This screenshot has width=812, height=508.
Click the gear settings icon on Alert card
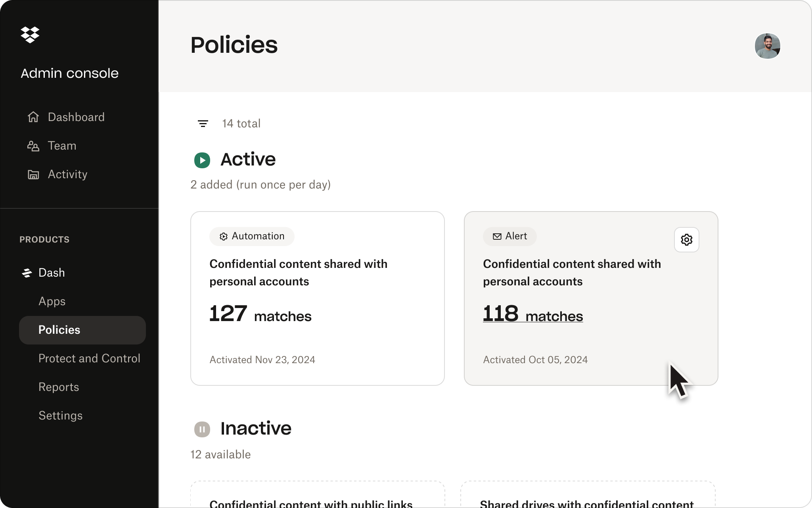686,240
